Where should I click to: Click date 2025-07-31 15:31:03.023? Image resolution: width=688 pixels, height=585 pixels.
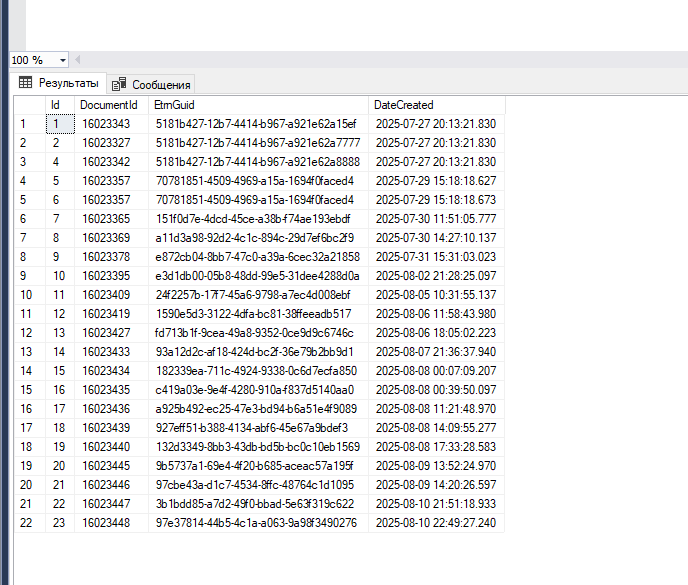point(437,257)
